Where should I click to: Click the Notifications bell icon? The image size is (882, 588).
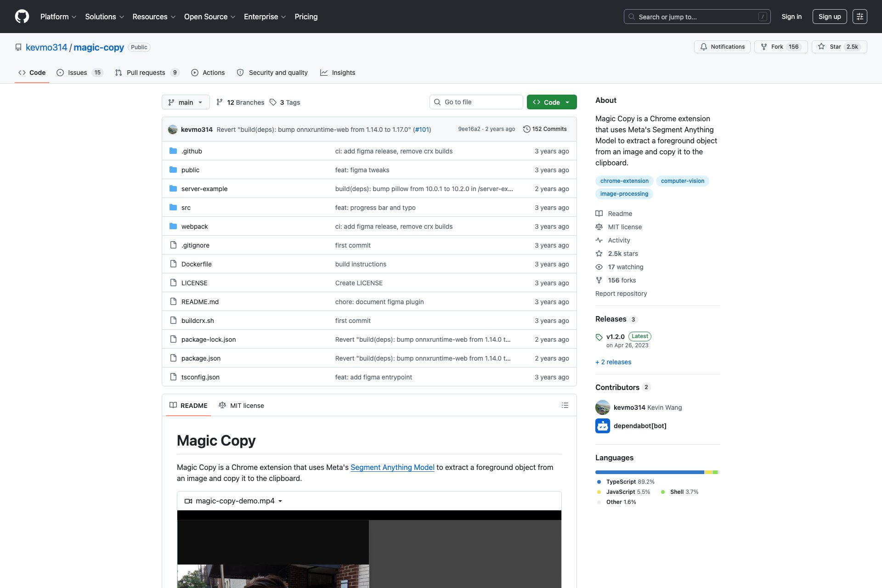704,47
